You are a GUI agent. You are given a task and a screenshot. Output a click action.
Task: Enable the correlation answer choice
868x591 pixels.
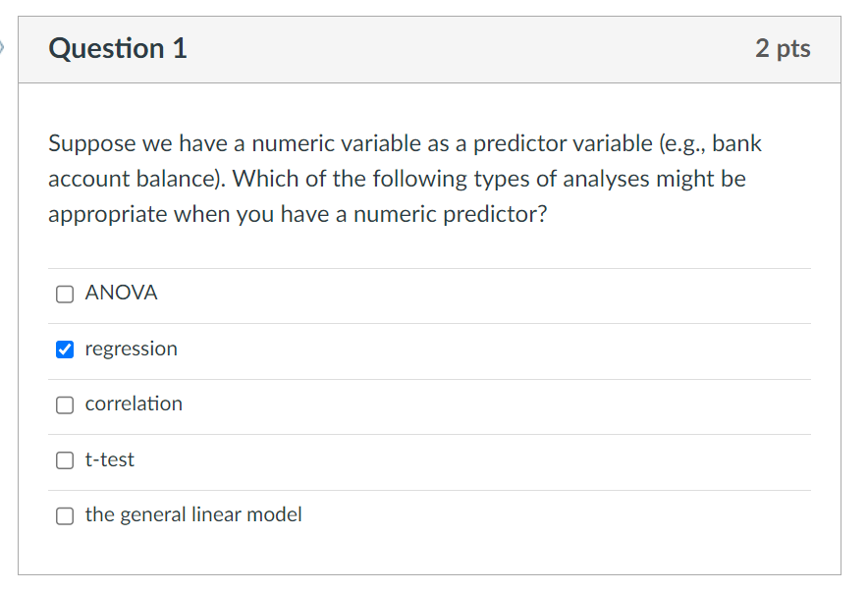[64, 404]
